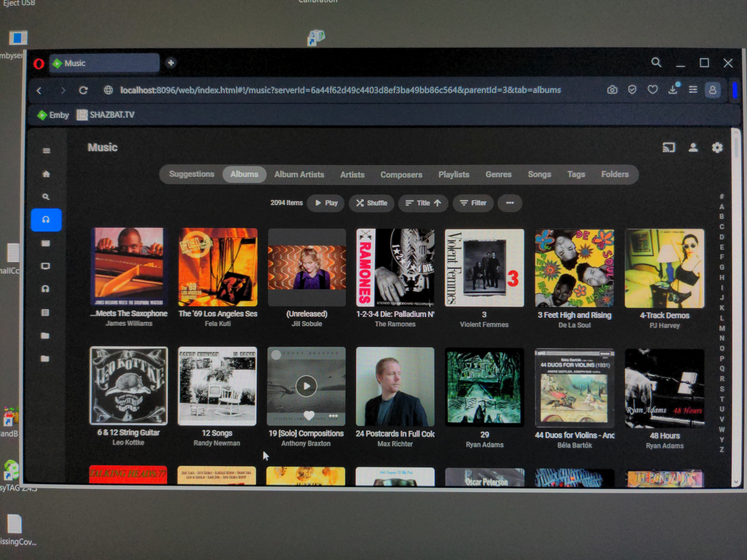Open the 3 Feet High and Rising cover

(575, 268)
